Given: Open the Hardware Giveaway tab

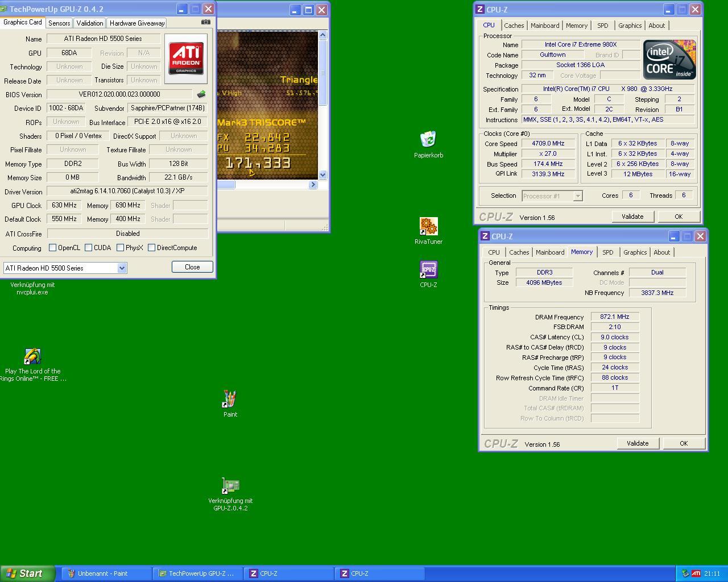Looking at the screenshot, I should point(137,23).
